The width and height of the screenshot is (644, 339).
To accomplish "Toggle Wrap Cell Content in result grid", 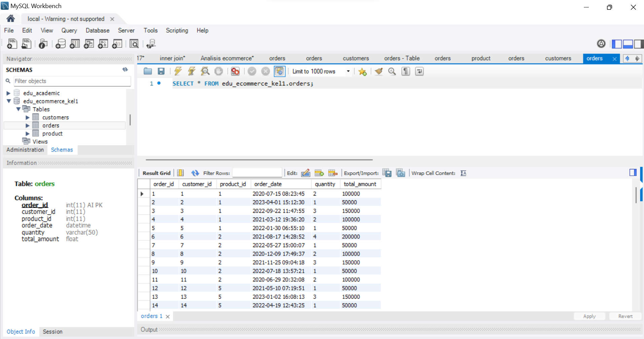I will [463, 173].
